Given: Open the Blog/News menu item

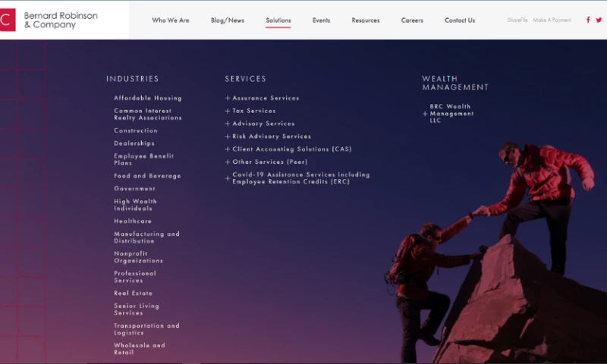Looking at the screenshot, I should pos(228,20).
